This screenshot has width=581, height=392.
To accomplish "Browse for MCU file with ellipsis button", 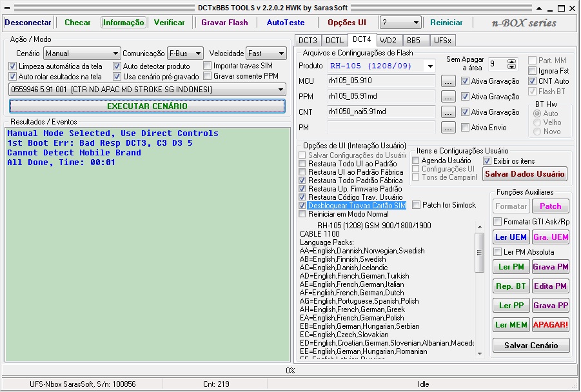I will 448,81.
